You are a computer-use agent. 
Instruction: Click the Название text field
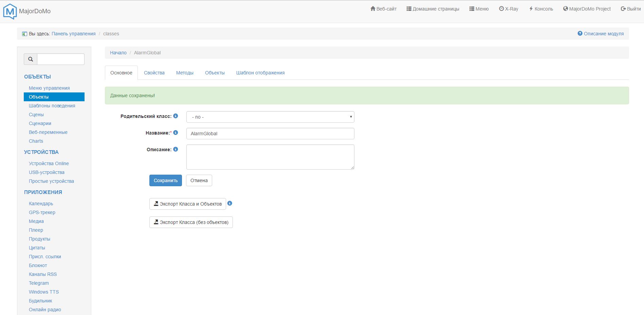(x=270, y=134)
